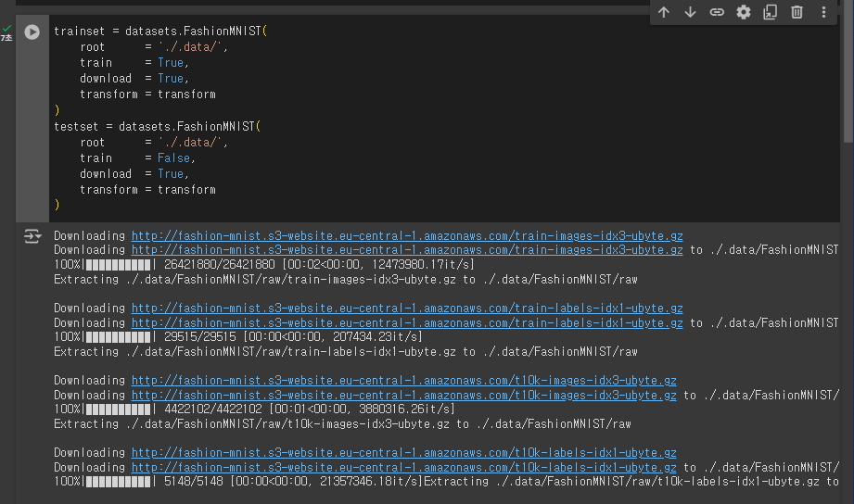Click trainset's 'download = True,' line
854x504 pixels.
134,79
